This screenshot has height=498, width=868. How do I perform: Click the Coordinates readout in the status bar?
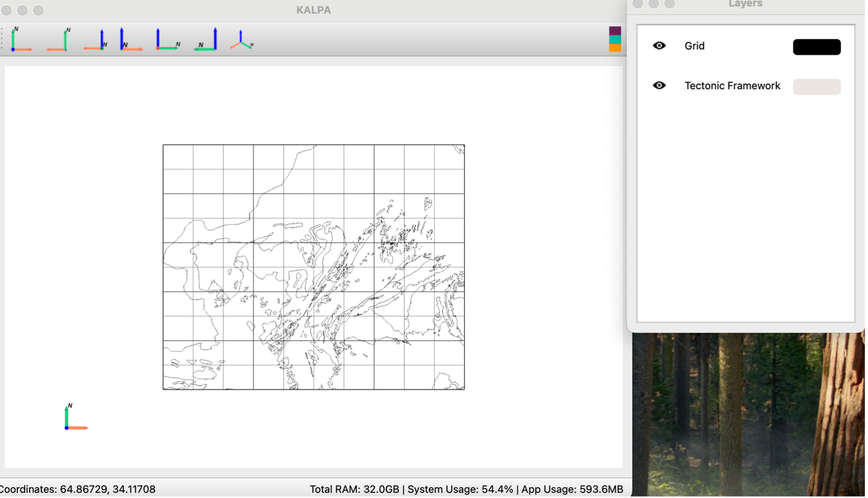[78, 490]
